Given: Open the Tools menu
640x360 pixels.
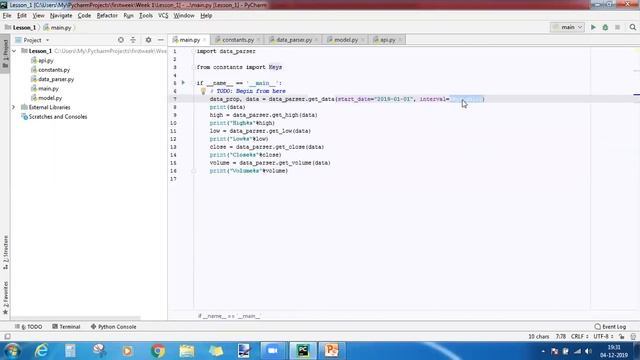Looking at the screenshot, I should (146, 16).
